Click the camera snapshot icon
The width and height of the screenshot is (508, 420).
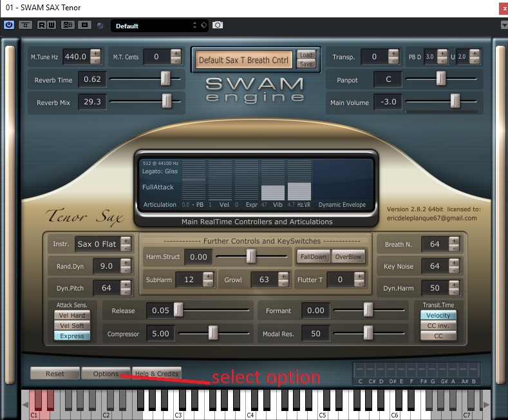[x=218, y=25]
